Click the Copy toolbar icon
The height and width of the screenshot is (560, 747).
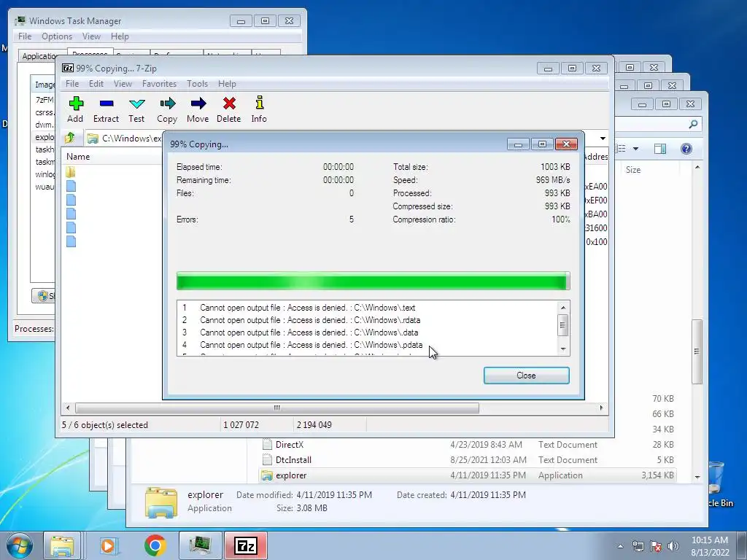[x=167, y=109]
